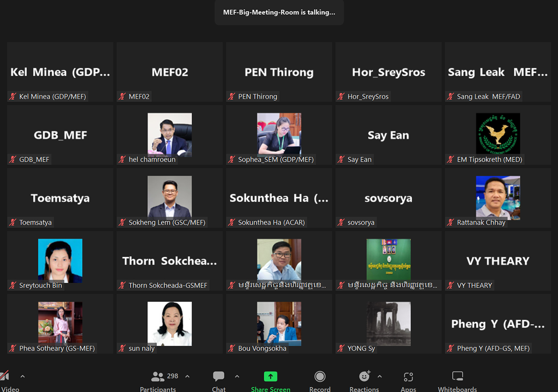Click muted mic icon beside sun naly
558x392 pixels.
pos(122,348)
